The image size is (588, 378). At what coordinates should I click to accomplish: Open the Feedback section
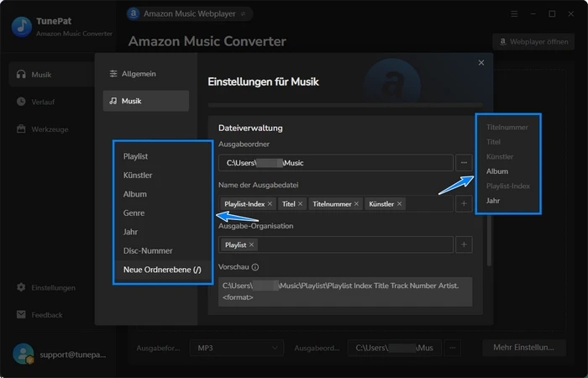(39, 315)
